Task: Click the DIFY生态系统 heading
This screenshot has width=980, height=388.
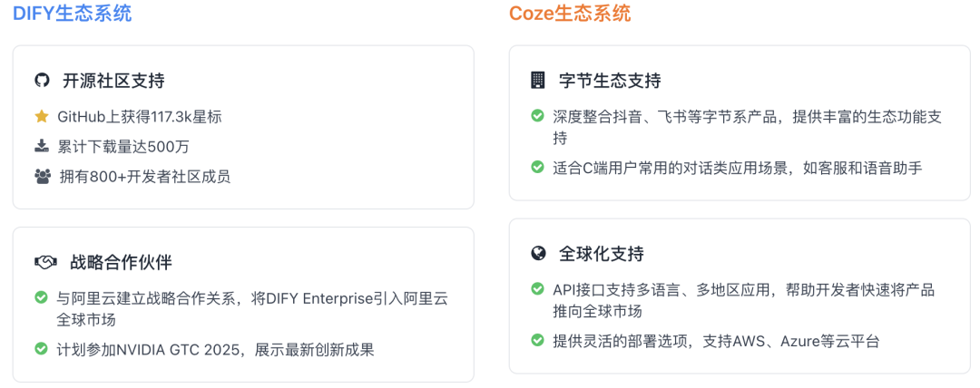Action: 72,14
